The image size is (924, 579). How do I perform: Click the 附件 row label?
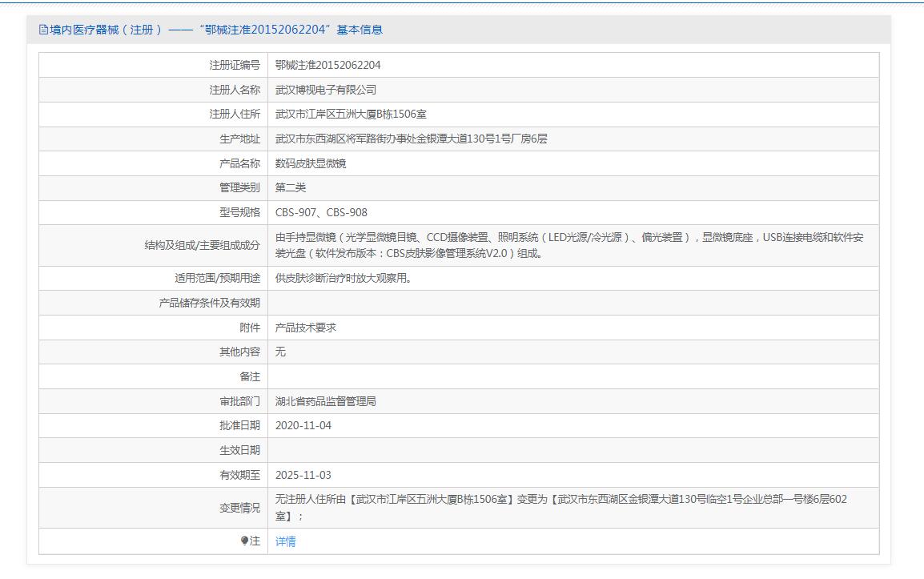pyautogui.click(x=250, y=328)
